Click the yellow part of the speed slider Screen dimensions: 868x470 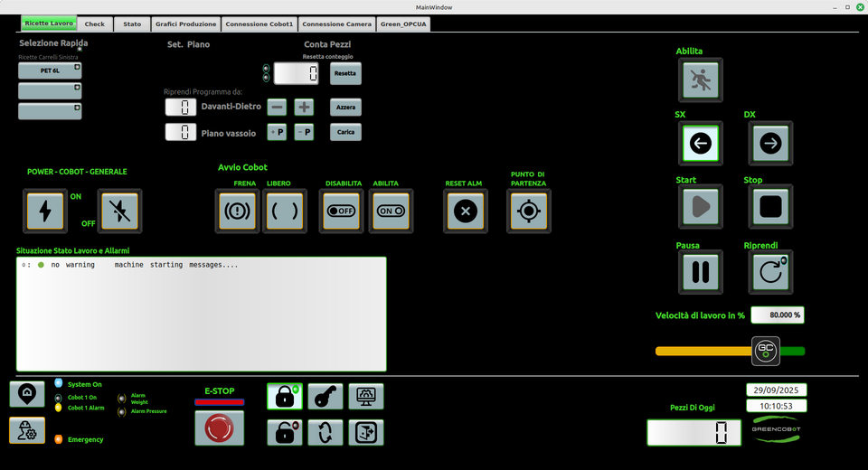coord(703,351)
